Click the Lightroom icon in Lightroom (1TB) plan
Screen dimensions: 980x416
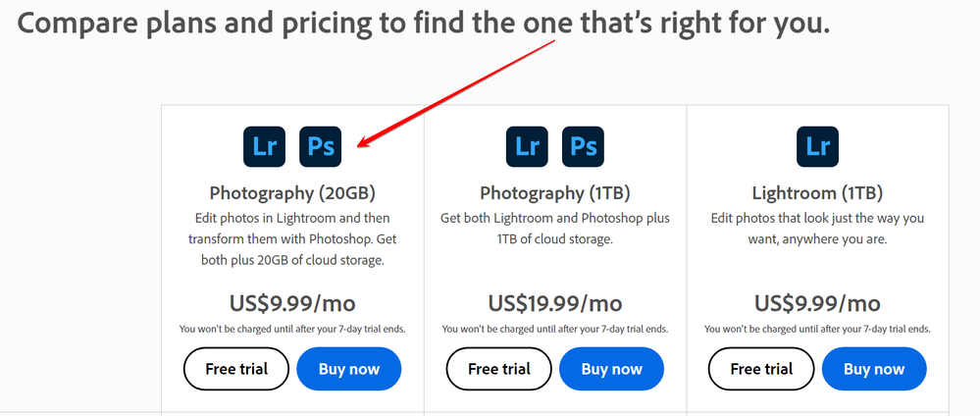coord(817,146)
